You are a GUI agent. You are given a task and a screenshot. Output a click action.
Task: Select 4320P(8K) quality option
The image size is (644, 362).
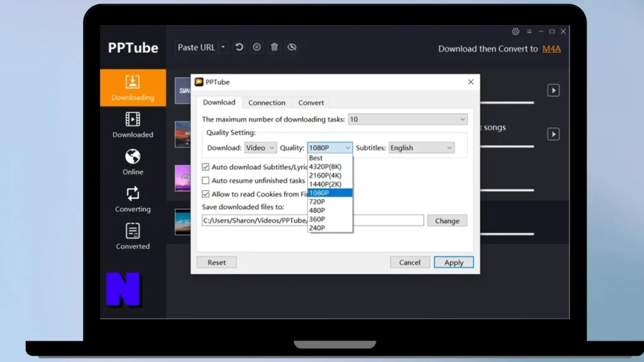point(330,167)
